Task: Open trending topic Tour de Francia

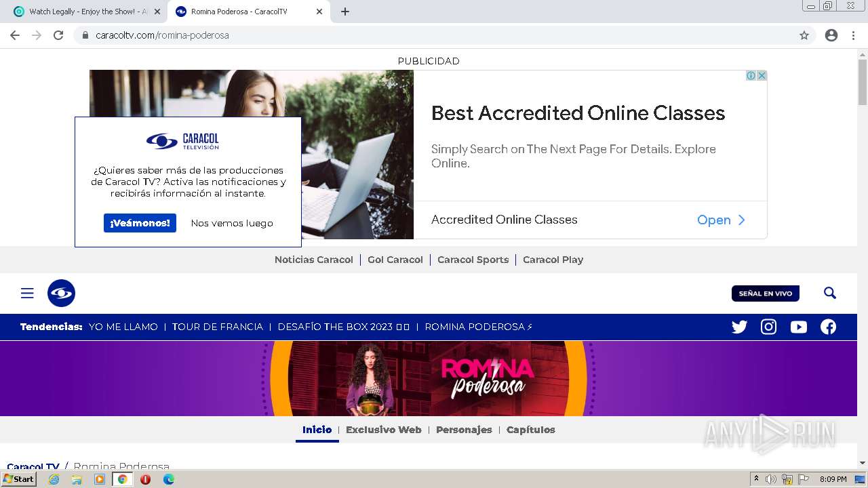Action: [x=217, y=327]
